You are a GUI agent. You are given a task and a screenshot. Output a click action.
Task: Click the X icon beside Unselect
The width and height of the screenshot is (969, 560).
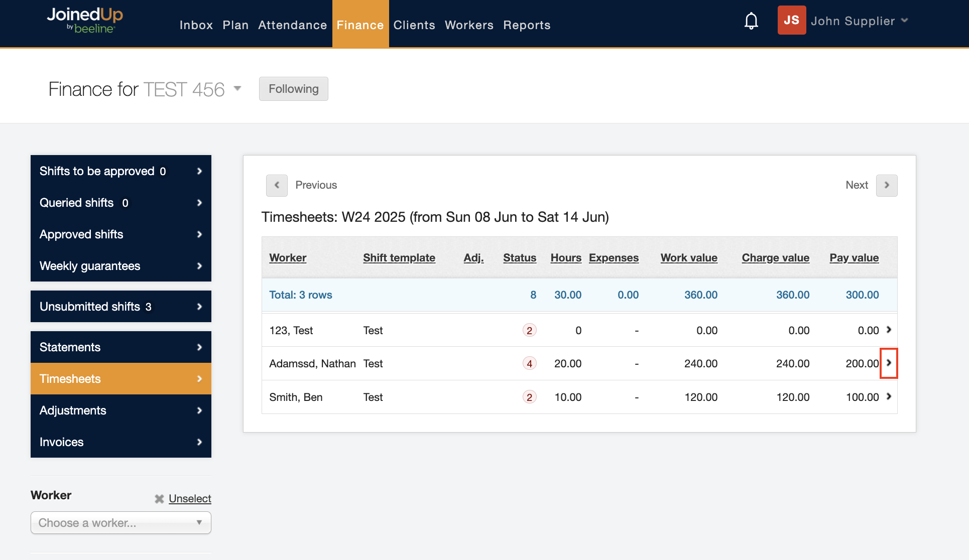(x=159, y=499)
